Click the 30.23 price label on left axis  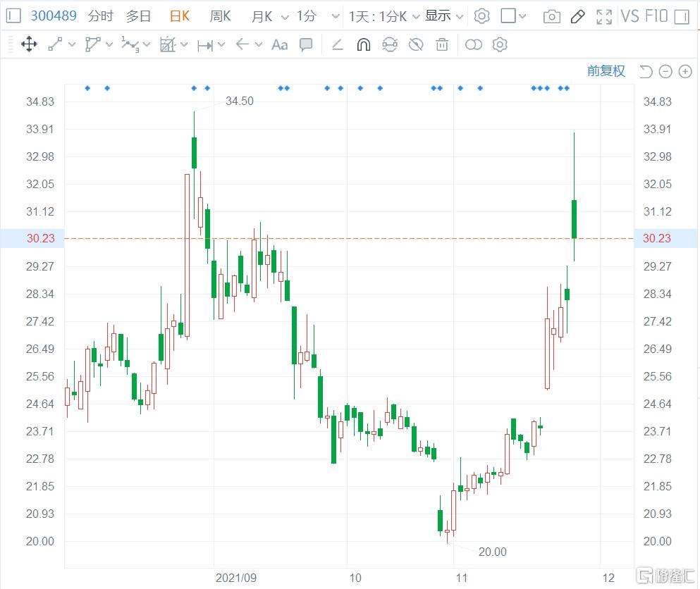coord(41,238)
